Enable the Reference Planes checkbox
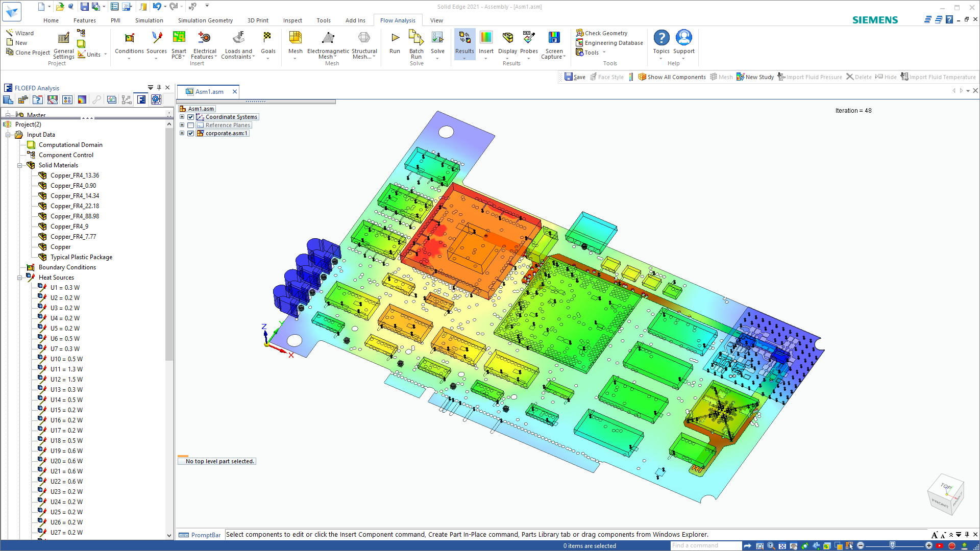 click(x=191, y=126)
